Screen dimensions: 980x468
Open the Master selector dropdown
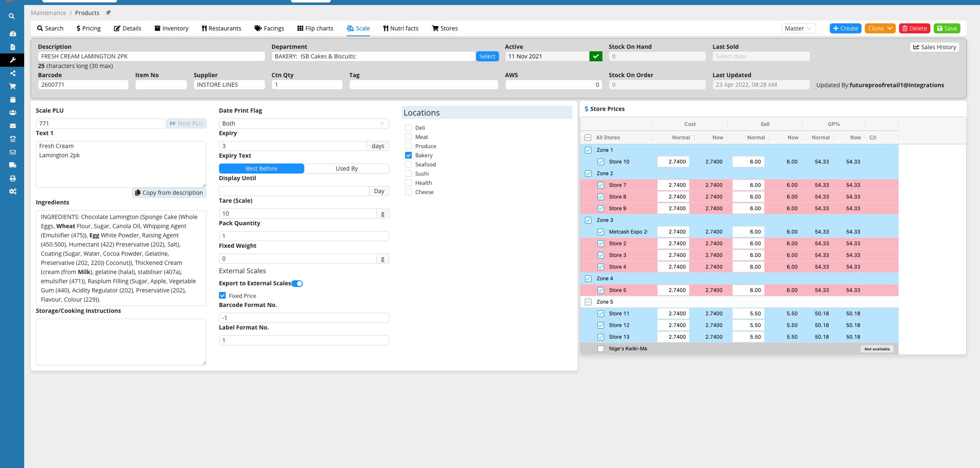point(798,28)
